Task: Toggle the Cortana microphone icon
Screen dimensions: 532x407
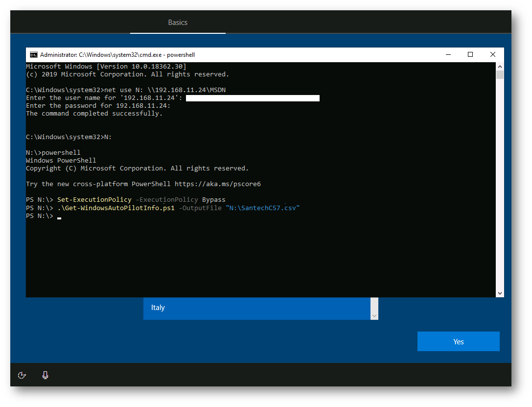Action: [x=45, y=375]
